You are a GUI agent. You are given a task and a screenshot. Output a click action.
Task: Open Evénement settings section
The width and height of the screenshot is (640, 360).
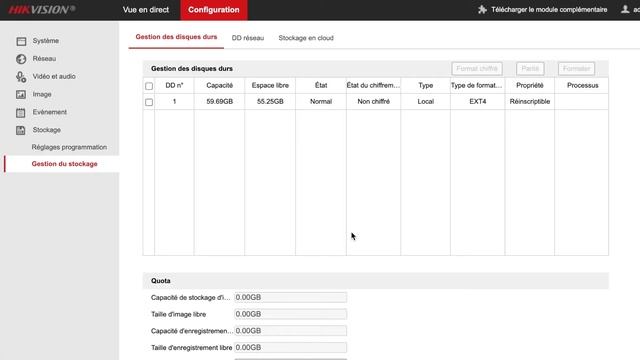[x=49, y=112]
